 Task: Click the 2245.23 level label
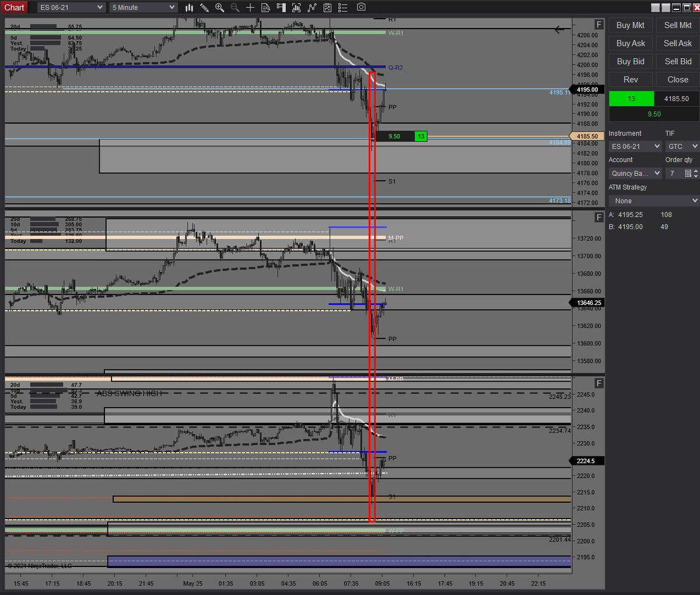click(x=559, y=397)
